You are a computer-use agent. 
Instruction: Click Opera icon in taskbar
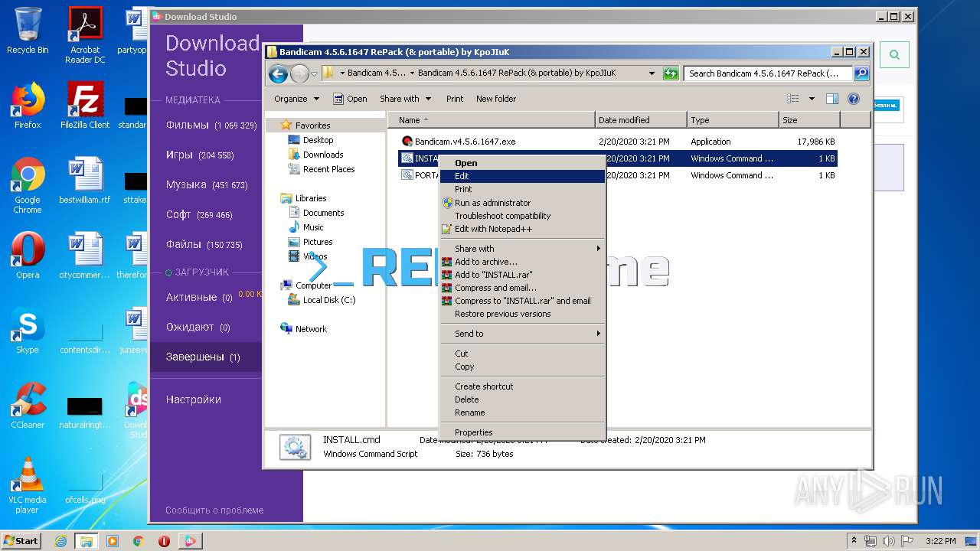(x=164, y=541)
